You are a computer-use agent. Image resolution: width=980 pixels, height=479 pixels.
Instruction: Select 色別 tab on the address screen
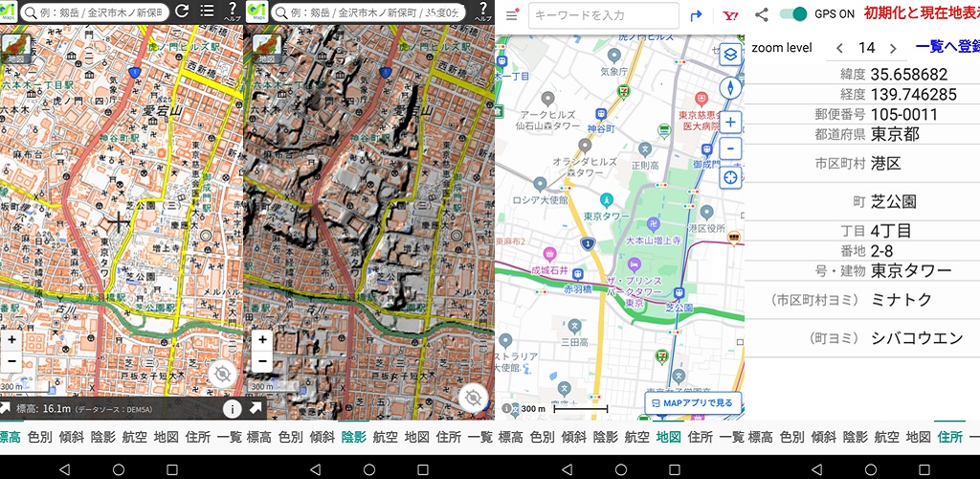(792, 437)
